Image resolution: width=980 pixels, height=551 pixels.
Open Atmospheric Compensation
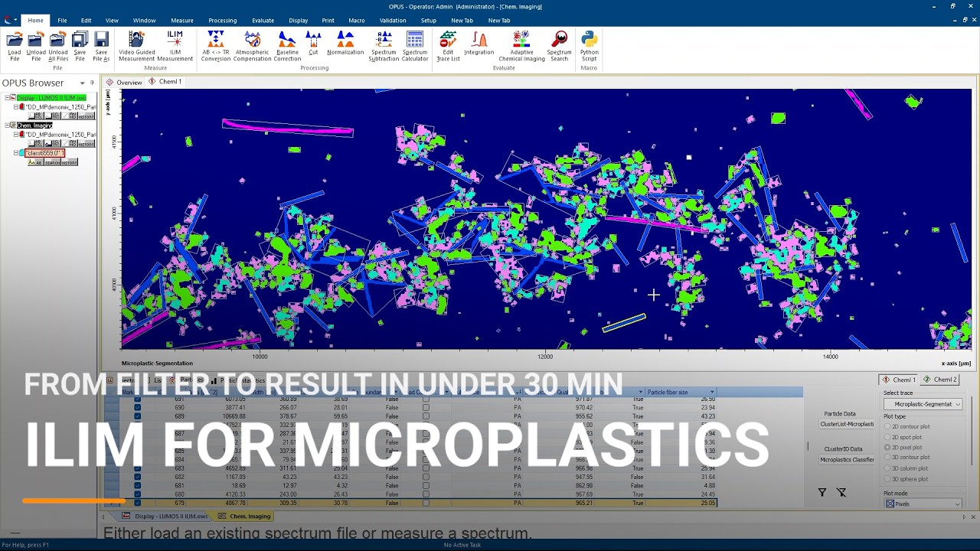tap(253, 47)
